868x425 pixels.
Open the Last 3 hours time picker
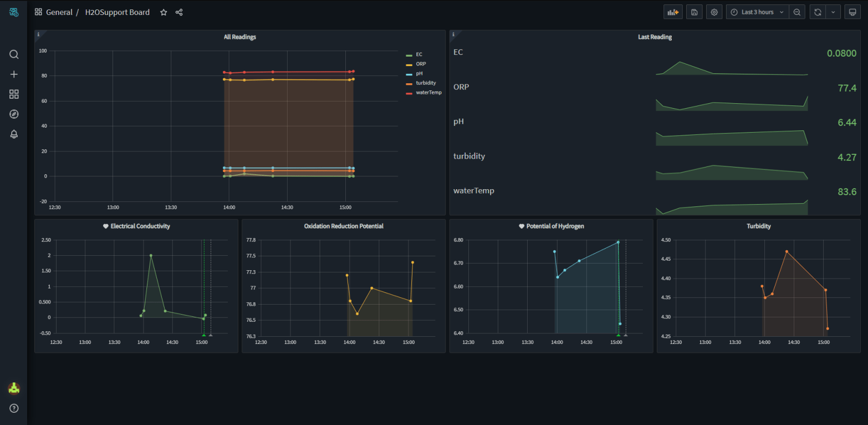tap(757, 12)
